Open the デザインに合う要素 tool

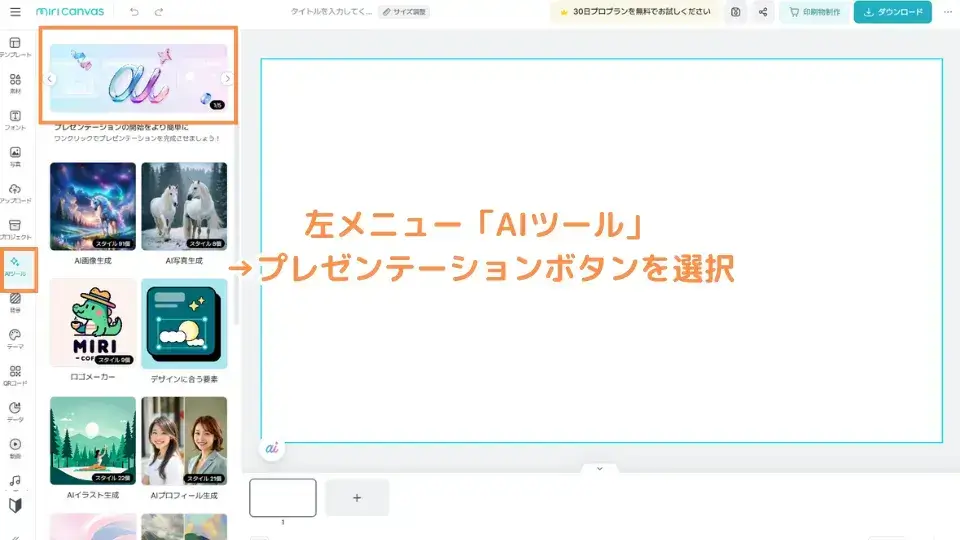tap(184, 324)
